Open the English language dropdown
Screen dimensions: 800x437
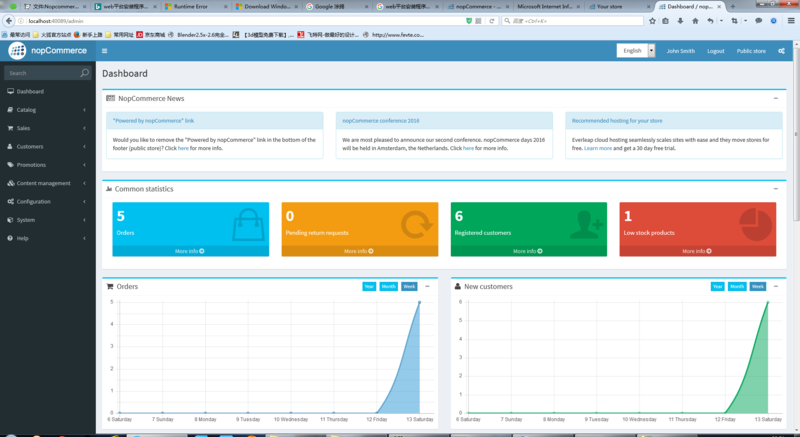[636, 50]
